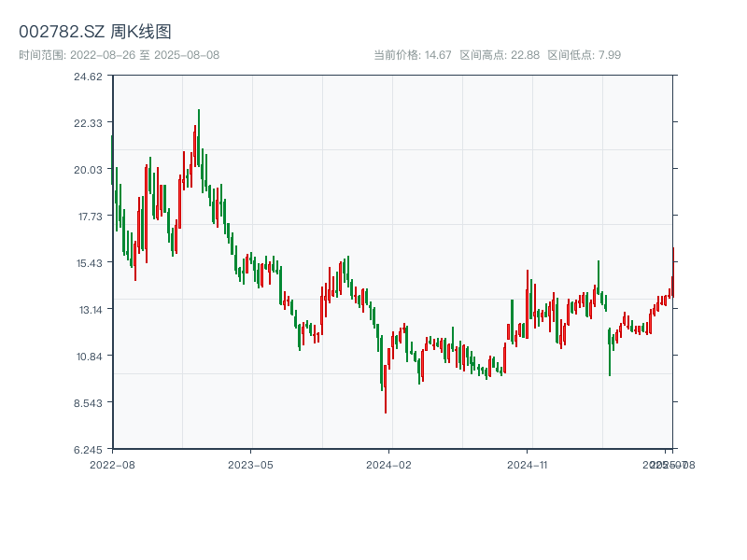The height and width of the screenshot is (560, 747).
Task: Click the 当前价格 14.67 label
Action: tap(413, 55)
